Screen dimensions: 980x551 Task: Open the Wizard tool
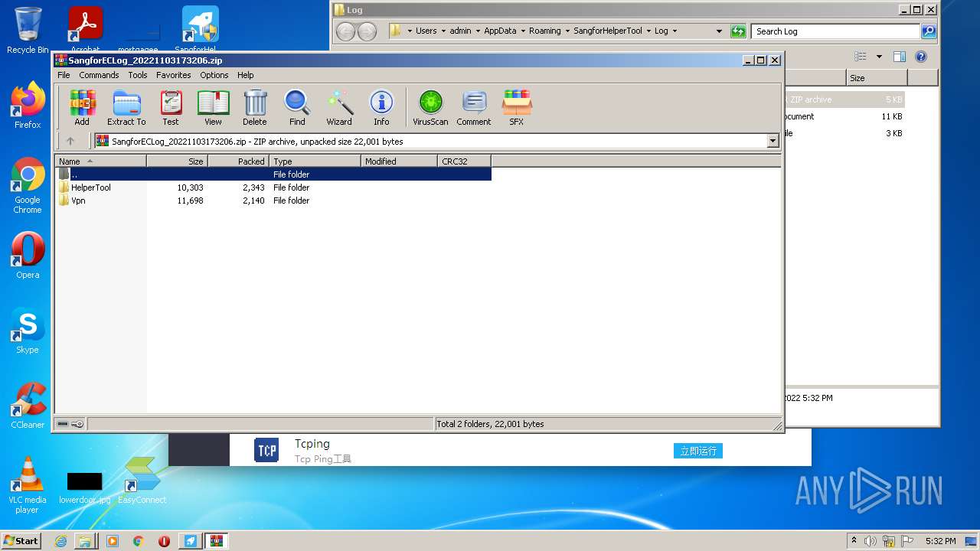(339, 108)
